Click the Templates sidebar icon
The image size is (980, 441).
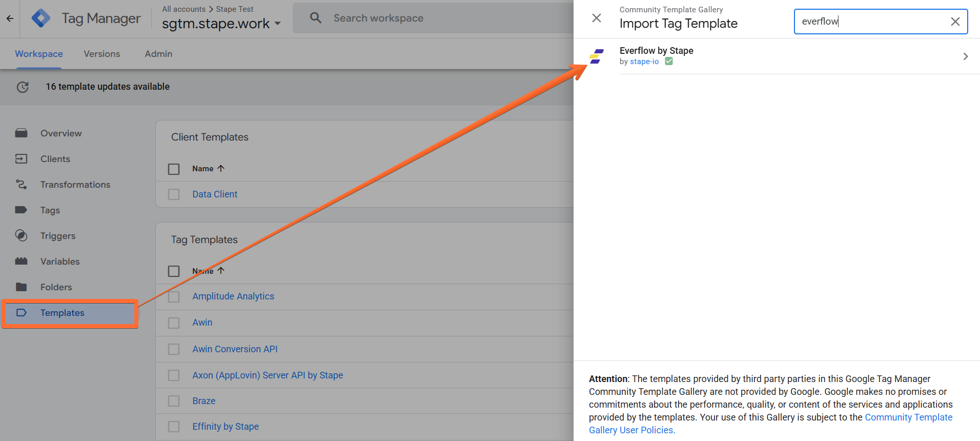click(22, 313)
